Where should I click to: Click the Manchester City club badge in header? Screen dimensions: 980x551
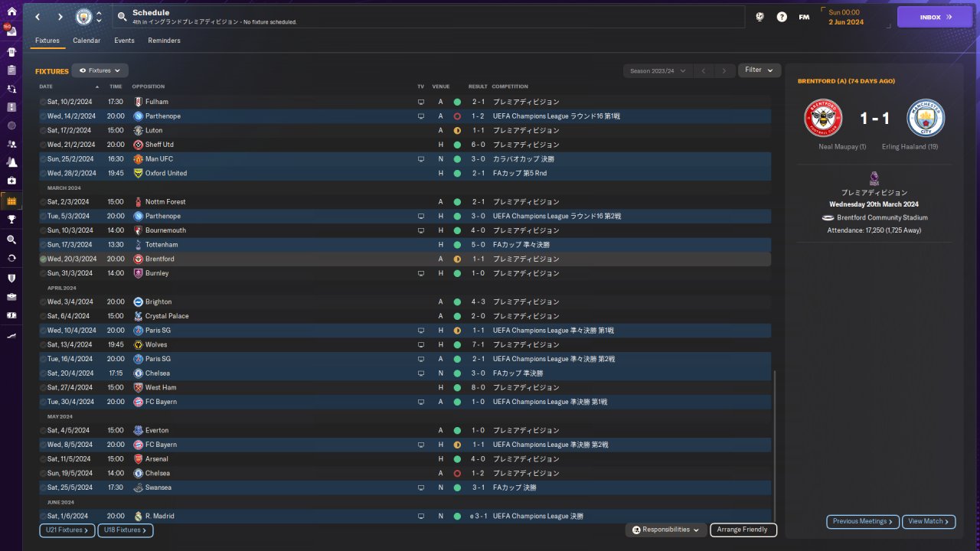(x=83, y=17)
